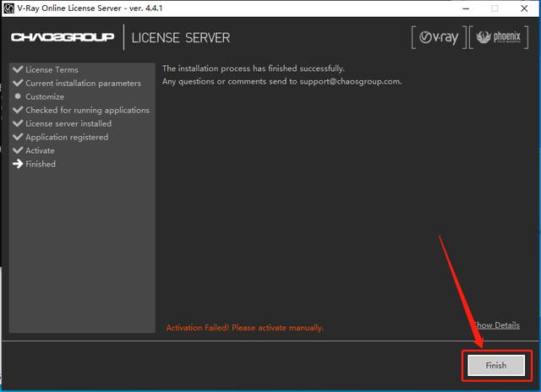The image size is (541, 392).
Task: Click the LICENSE SERVER heading
Action: pyautogui.click(x=181, y=37)
